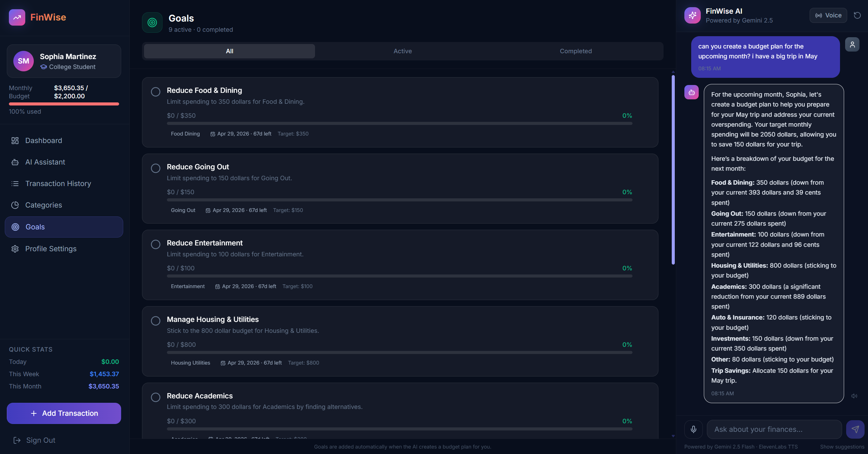Screen dimensions: 868x454
Task: Click the user avatar icon in chat
Action: point(852,45)
